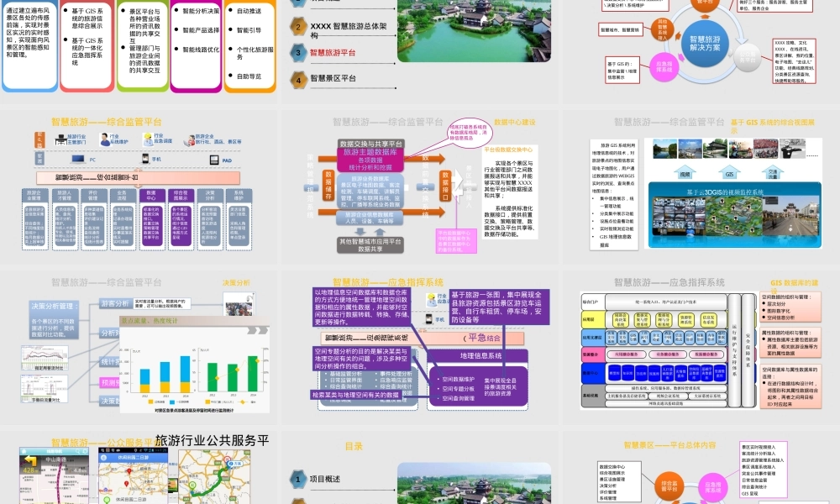Click the 智慧旅游解决方案 blue circle
840x504 pixels.
[705, 44]
